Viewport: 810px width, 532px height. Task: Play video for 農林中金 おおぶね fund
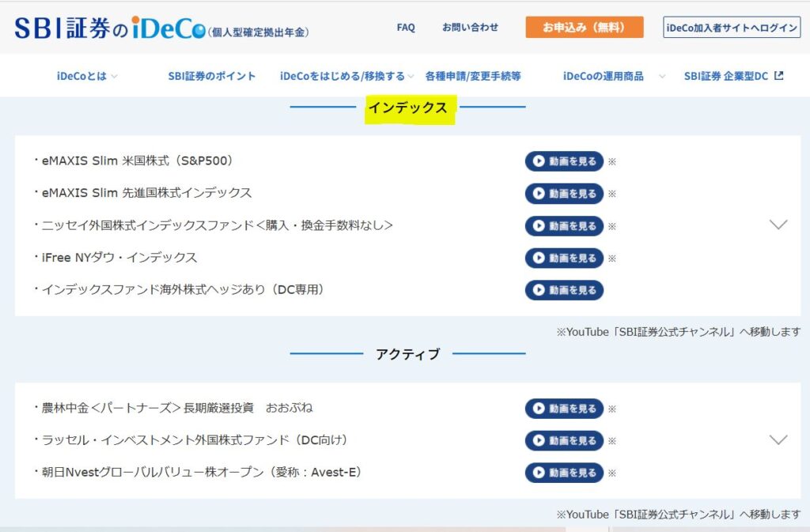[564, 409]
